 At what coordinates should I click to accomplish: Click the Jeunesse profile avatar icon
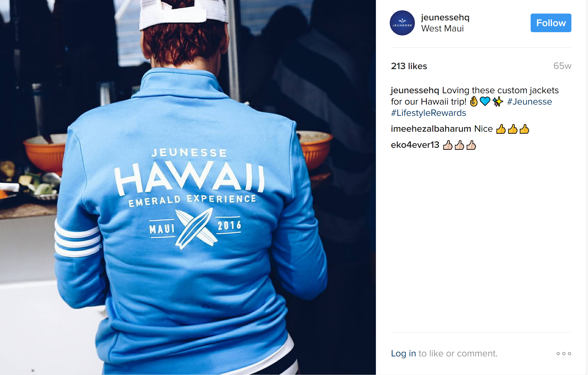tap(402, 23)
